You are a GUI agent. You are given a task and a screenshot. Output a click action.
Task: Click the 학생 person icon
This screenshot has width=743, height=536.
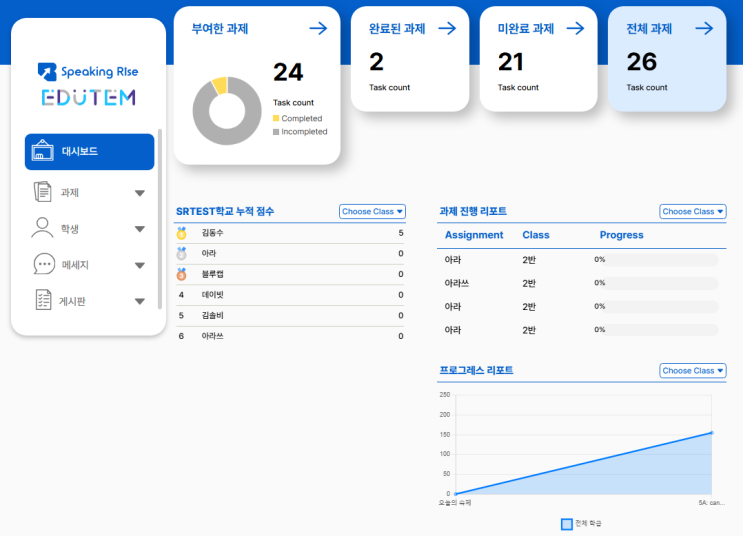(x=42, y=228)
